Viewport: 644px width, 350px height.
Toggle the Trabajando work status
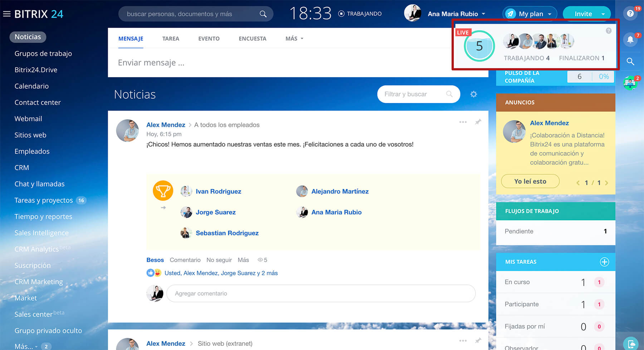[x=360, y=14]
